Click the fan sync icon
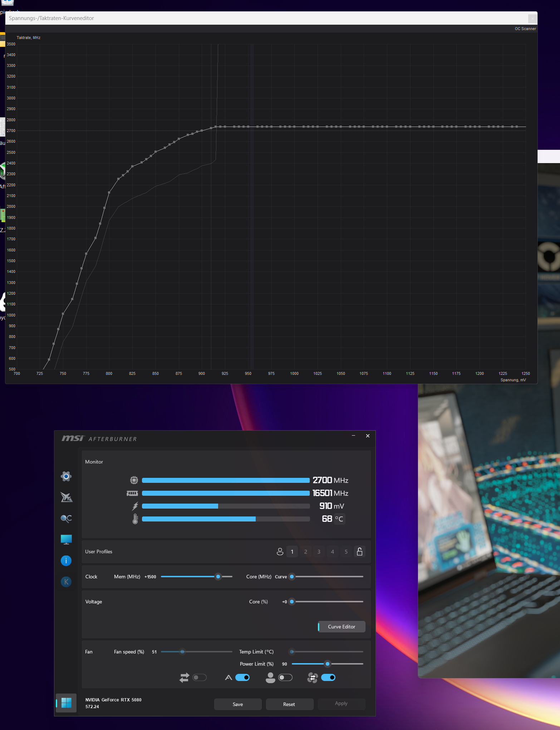560x730 pixels. pyautogui.click(x=313, y=677)
